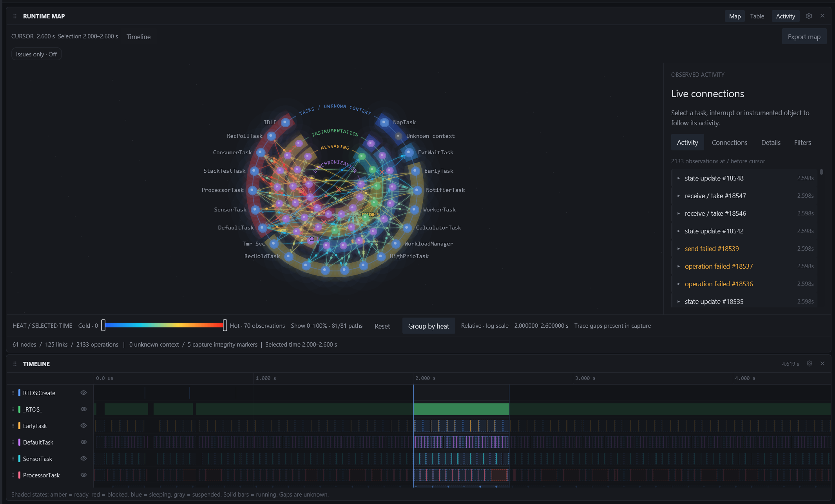Grab the Timeline panel drag handle
This screenshot has height=504, width=835.
click(x=15, y=364)
